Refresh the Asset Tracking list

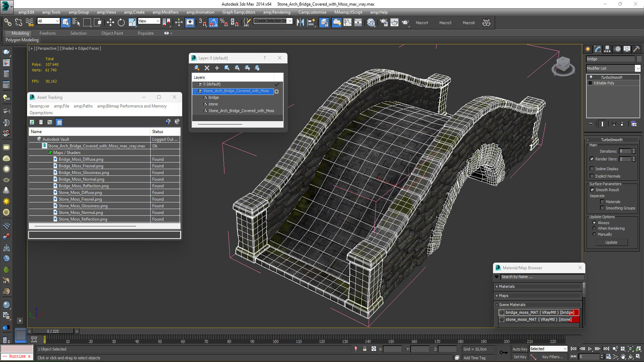[x=32, y=122]
